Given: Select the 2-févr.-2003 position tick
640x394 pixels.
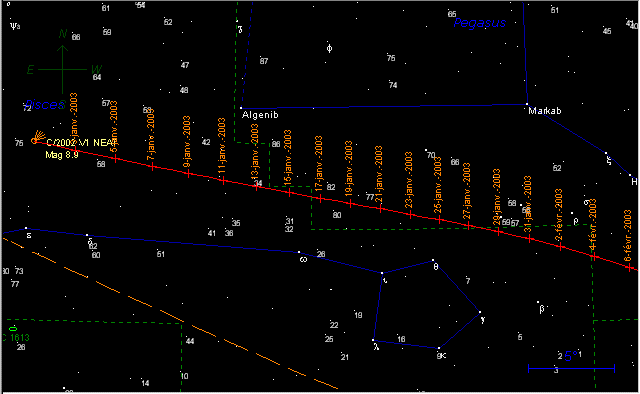Looking at the screenshot, I should [x=560, y=247].
